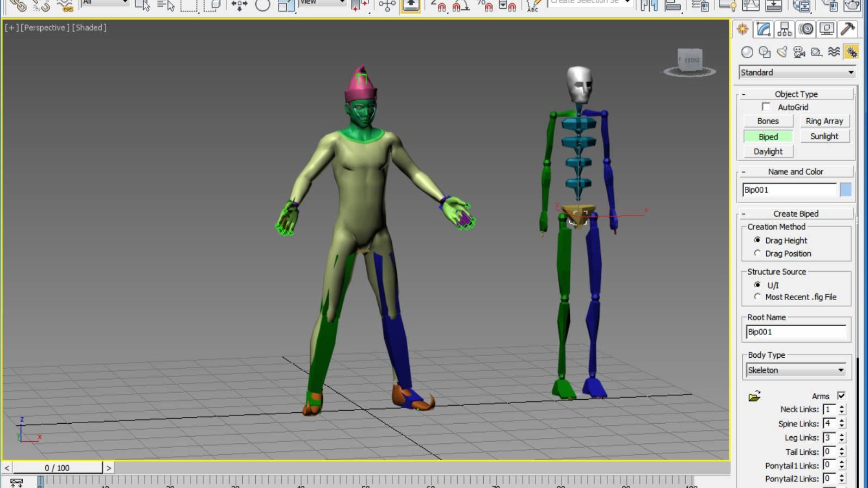Open the Standard category dropdown
This screenshot has width=868, height=488.
pyautogui.click(x=797, y=72)
